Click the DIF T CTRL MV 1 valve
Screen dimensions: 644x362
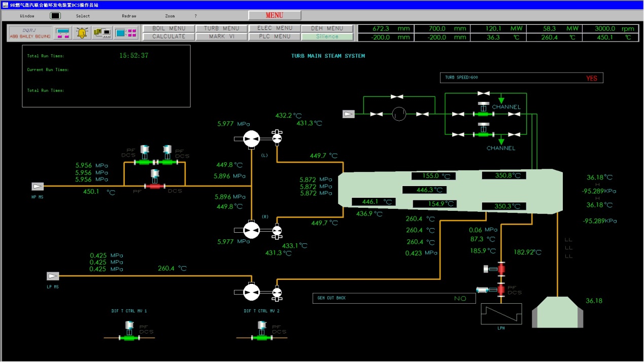click(x=128, y=337)
